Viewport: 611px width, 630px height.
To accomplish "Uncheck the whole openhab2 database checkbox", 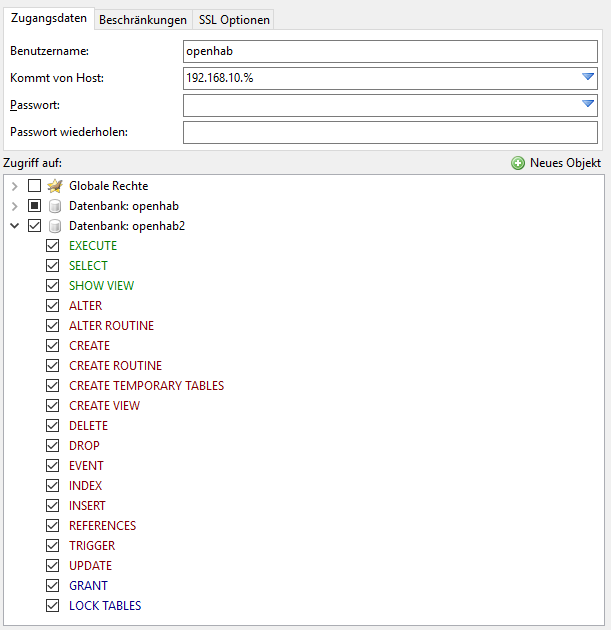I will (x=35, y=226).
